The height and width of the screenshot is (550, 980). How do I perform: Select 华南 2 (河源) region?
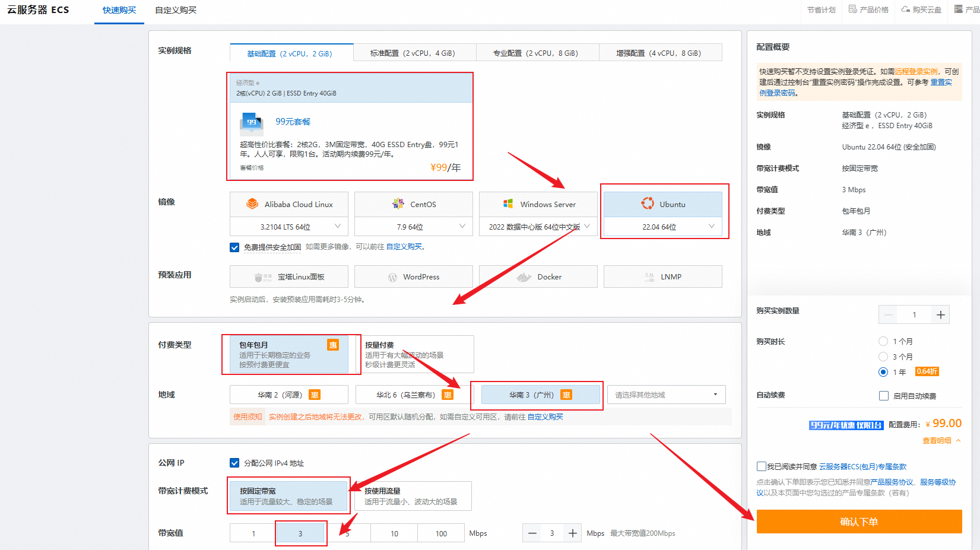coord(289,395)
